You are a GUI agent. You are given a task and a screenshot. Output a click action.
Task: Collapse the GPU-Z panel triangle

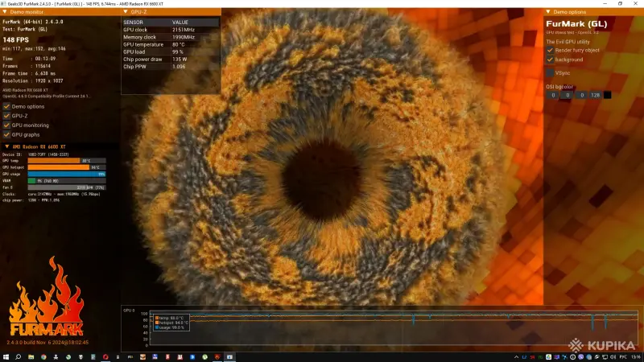coord(126,12)
